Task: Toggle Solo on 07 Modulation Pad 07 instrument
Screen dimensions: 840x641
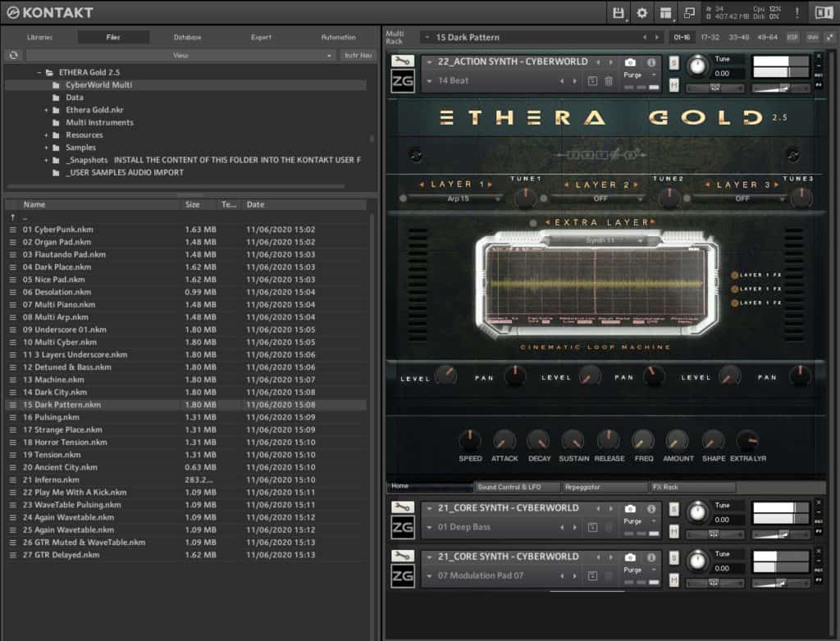Action: click(674, 557)
